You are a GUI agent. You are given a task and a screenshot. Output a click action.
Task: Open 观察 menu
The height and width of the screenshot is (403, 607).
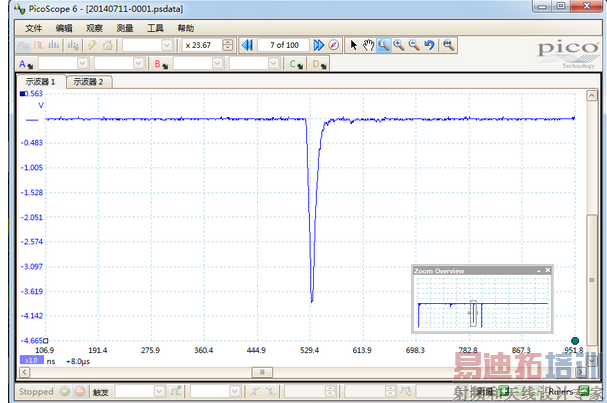(94, 28)
